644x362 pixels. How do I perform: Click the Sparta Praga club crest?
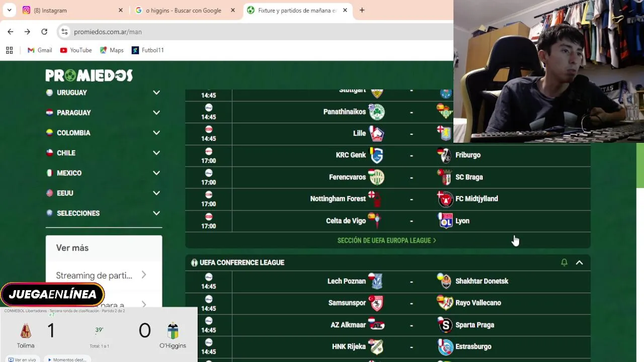click(x=445, y=325)
